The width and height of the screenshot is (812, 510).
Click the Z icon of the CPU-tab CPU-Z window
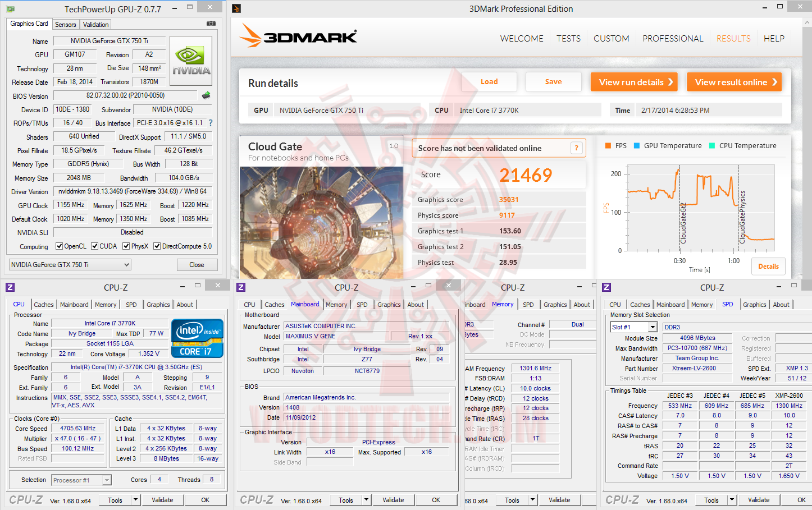point(10,287)
